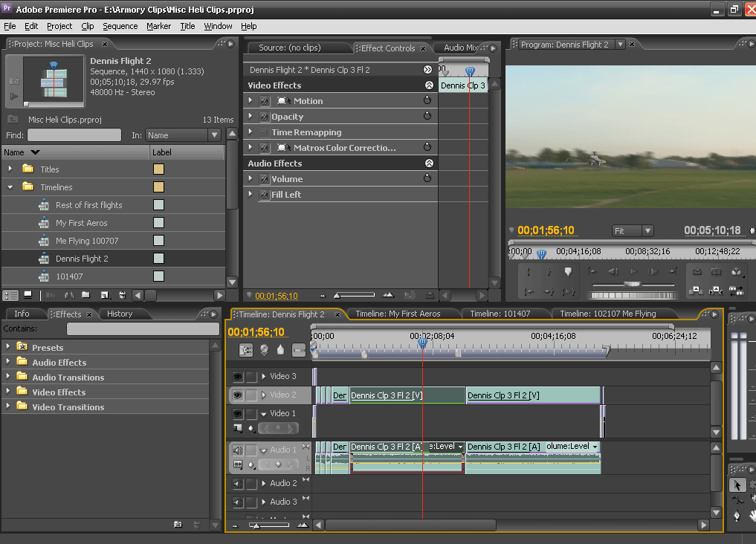The width and height of the screenshot is (756, 544).
Task: Toggle the Motion effect on/off box
Action: (264, 101)
